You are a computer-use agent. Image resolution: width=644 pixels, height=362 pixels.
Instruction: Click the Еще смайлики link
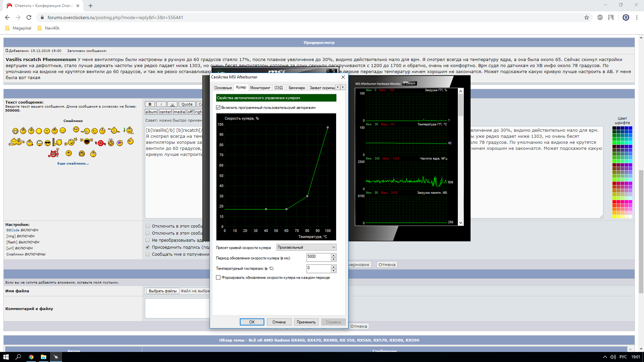(73, 163)
